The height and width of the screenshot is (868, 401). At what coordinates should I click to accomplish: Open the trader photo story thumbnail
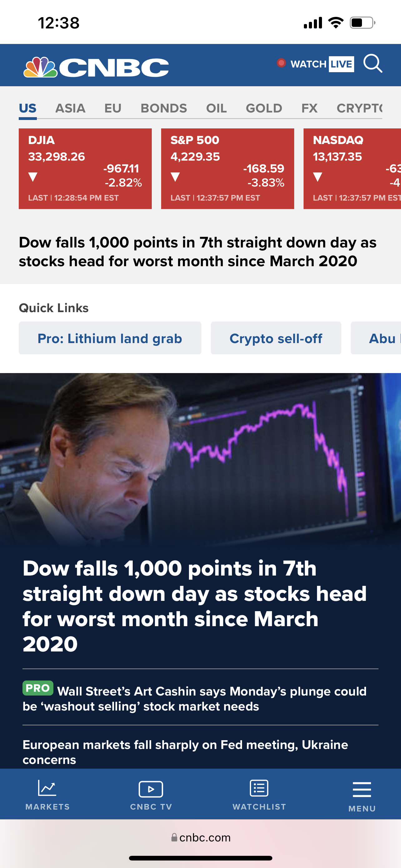200,458
